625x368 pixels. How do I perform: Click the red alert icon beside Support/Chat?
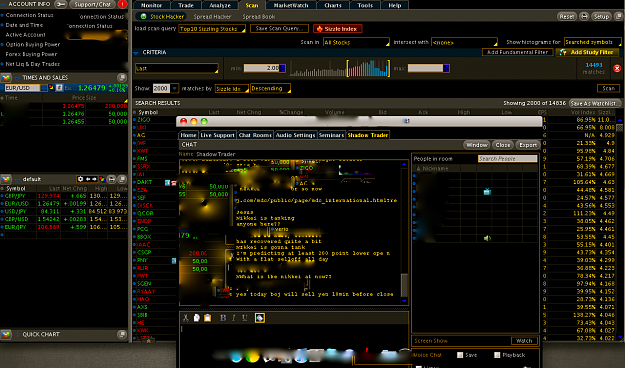[122, 4]
